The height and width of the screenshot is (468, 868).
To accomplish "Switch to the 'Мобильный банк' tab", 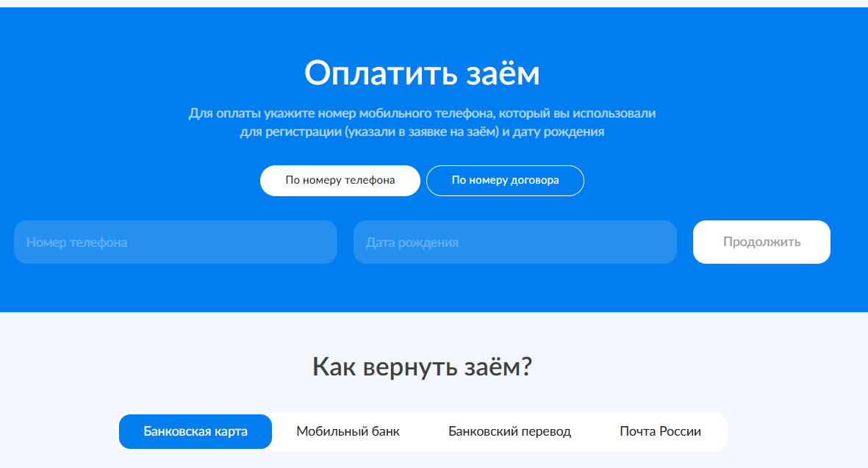I will 348,431.
